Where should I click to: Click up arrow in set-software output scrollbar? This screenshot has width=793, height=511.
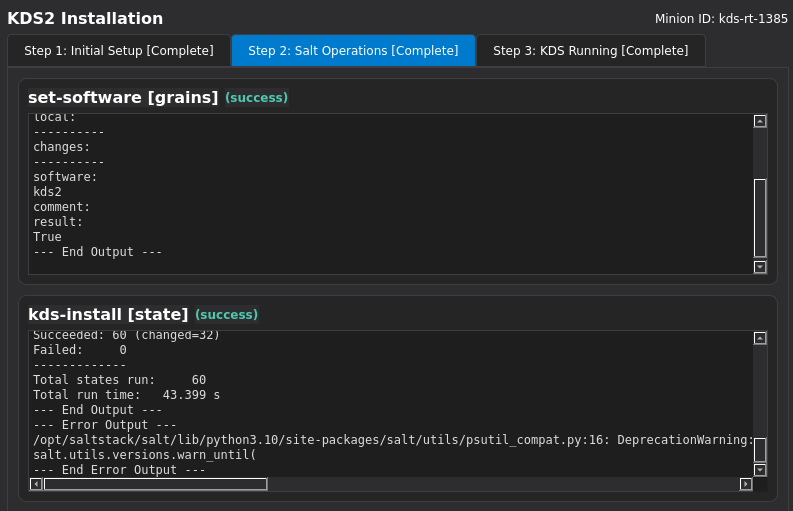[x=760, y=121]
